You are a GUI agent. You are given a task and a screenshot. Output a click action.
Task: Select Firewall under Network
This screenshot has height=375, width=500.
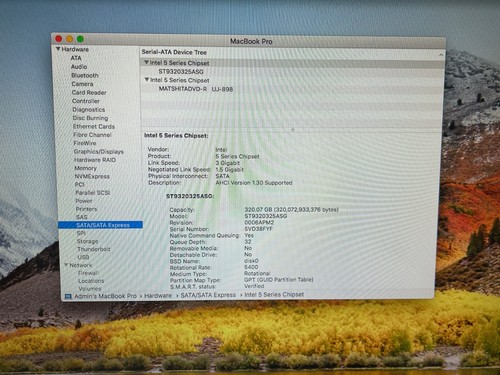click(88, 273)
